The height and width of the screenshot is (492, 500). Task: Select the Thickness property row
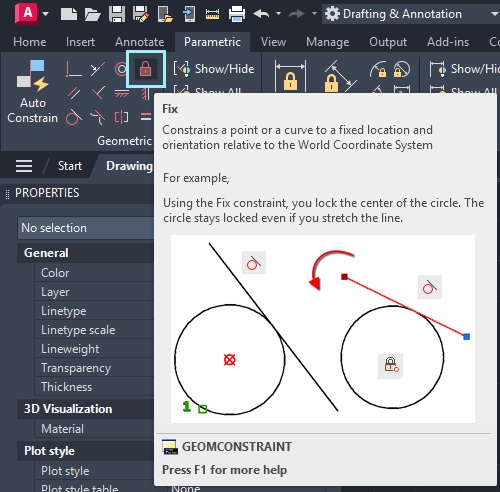(x=95, y=387)
